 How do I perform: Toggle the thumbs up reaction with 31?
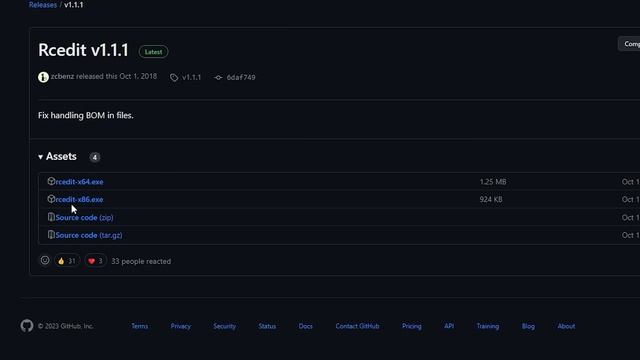(x=67, y=261)
